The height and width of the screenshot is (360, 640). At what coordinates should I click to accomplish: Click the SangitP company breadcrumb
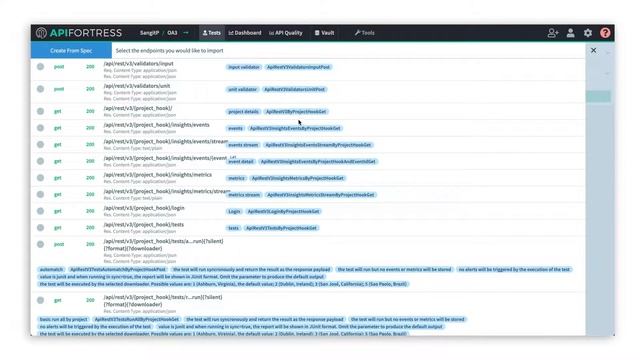149,33
